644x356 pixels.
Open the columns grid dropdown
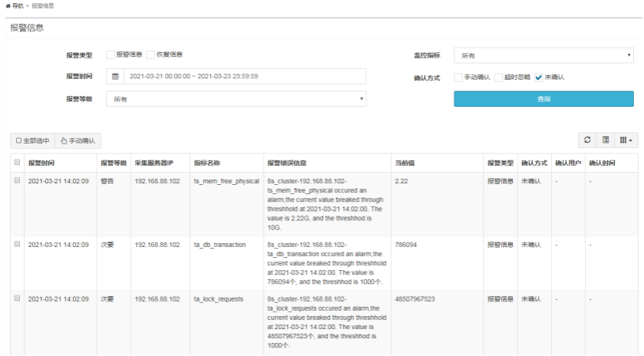[x=626, y=140]
